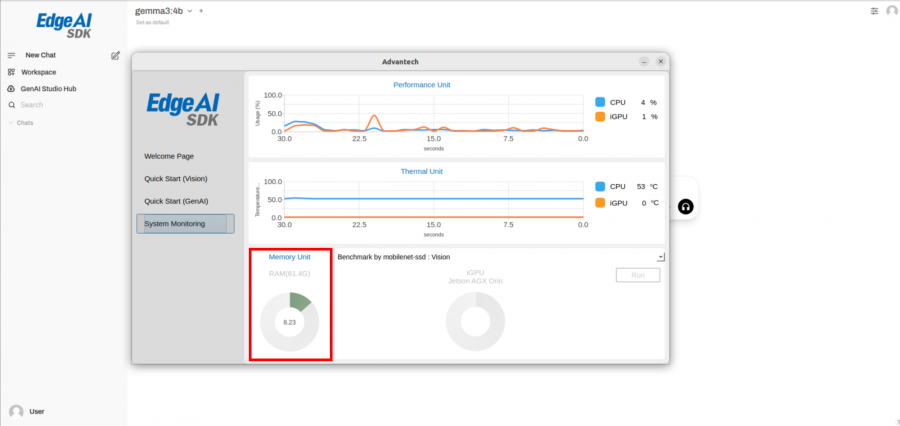Open the User menu at bottom left

click(x=36, y=411)
